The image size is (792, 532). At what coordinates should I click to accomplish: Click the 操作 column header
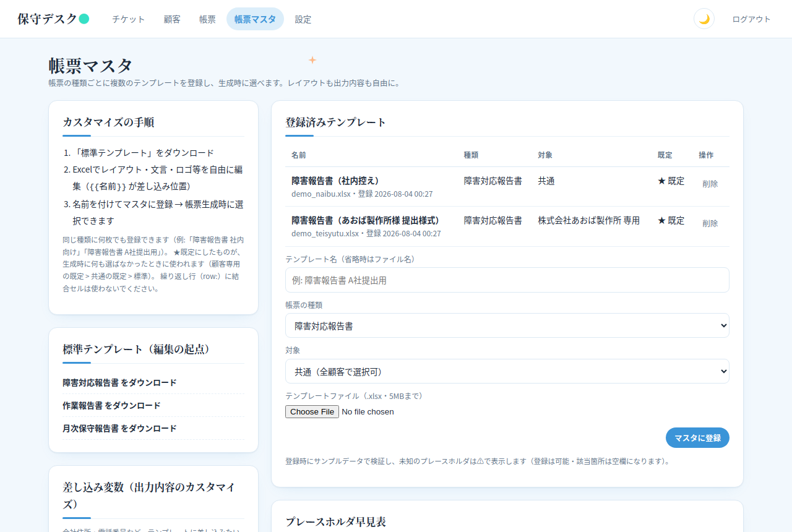pyautogui.click(x=706, y=155)
